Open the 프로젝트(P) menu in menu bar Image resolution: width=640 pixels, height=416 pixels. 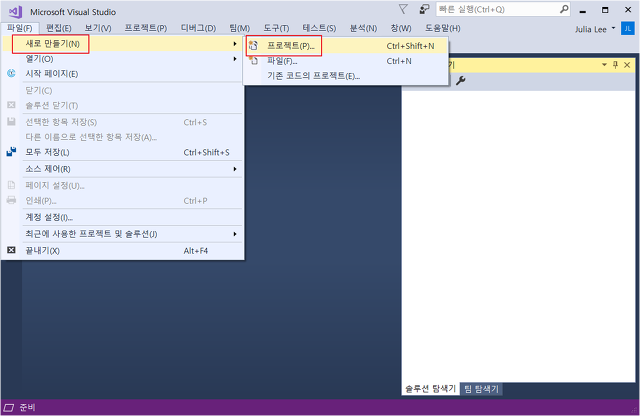tap(146, 28)
